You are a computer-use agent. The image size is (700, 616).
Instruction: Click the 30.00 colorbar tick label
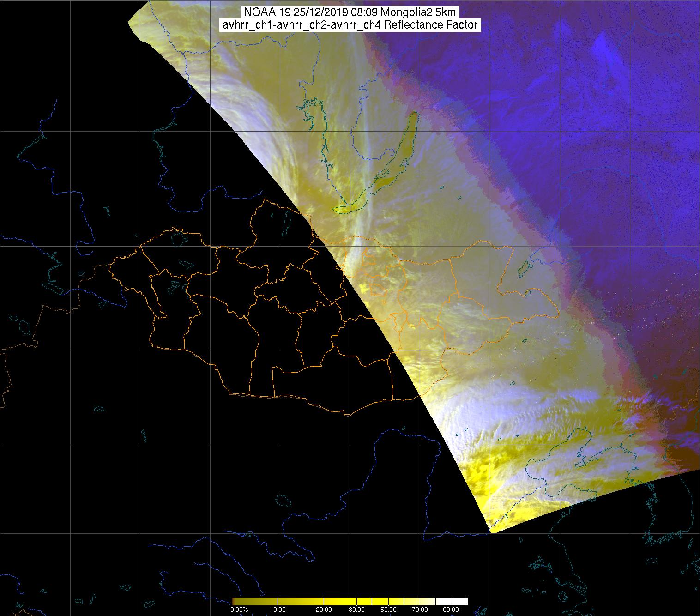356,610
